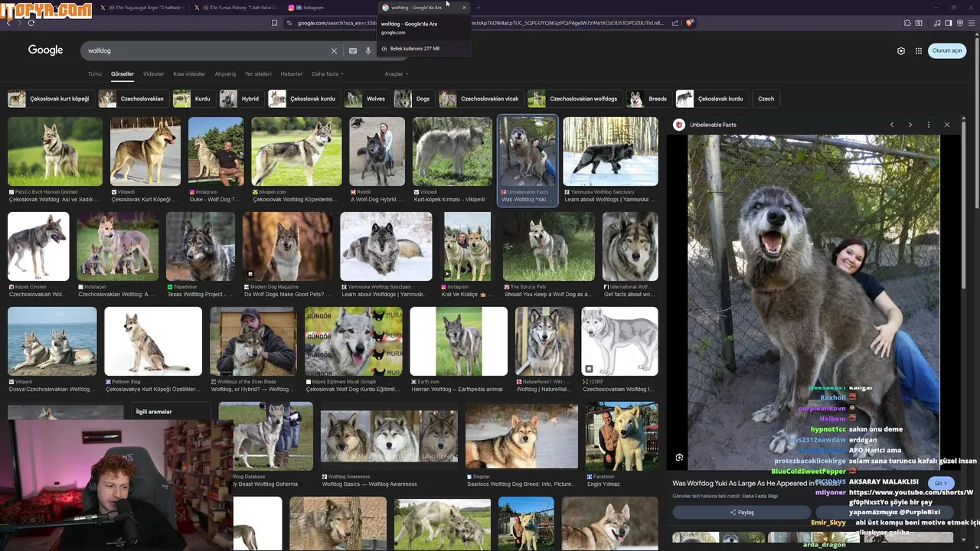Select the Breeds filter chip
Screen dimensions: 980x551
tap(648, 99)
